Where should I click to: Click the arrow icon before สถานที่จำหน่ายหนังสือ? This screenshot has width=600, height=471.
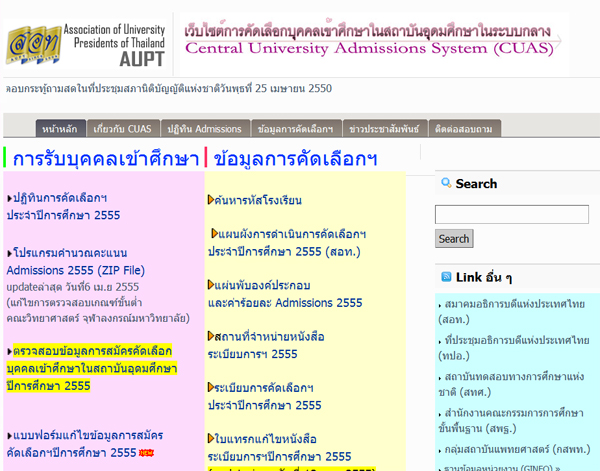tap(211, 336)
